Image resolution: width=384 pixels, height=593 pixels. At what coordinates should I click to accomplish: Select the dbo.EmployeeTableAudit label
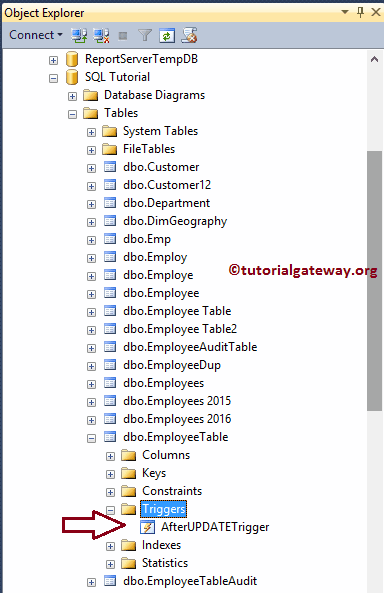click(x=190, y=581)
